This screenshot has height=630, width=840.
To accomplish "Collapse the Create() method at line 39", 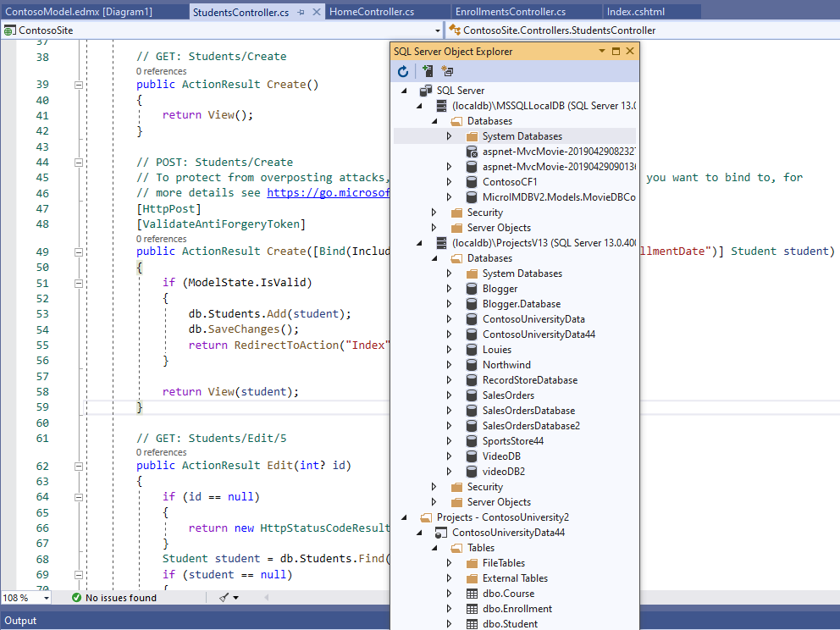I will pyautogui.click(x=79, y=85).
